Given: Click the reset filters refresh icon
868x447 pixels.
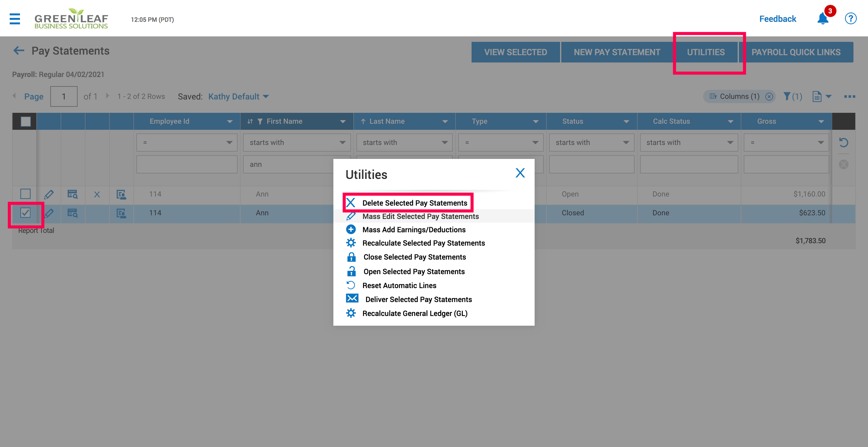Looking at the screenshot, I should click(x=843, y=143).
